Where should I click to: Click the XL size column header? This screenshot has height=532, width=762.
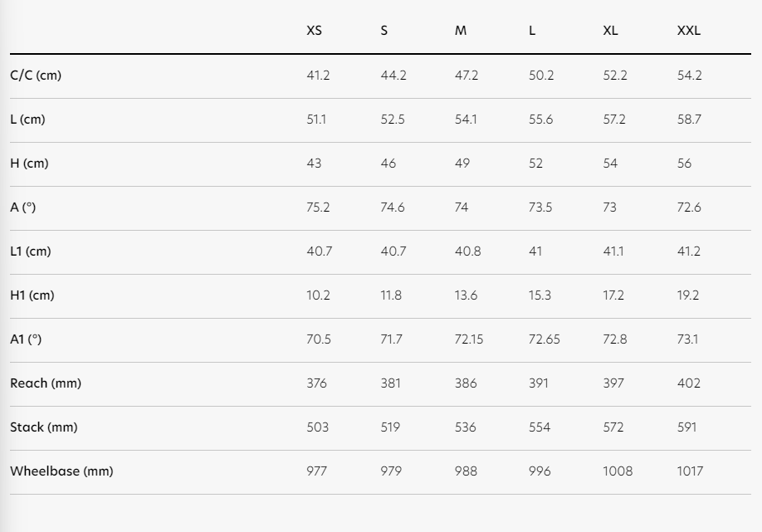(610, 31)
